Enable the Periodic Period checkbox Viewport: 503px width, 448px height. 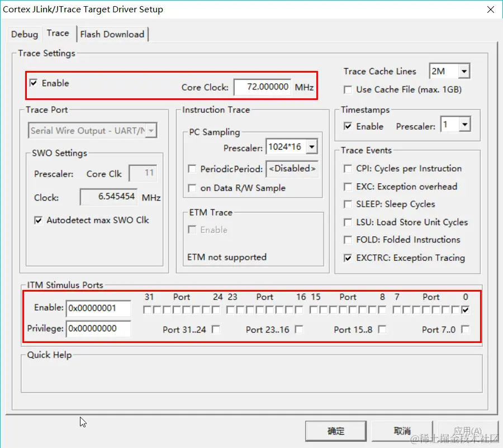pyautogui.click(x=192, y=169)
